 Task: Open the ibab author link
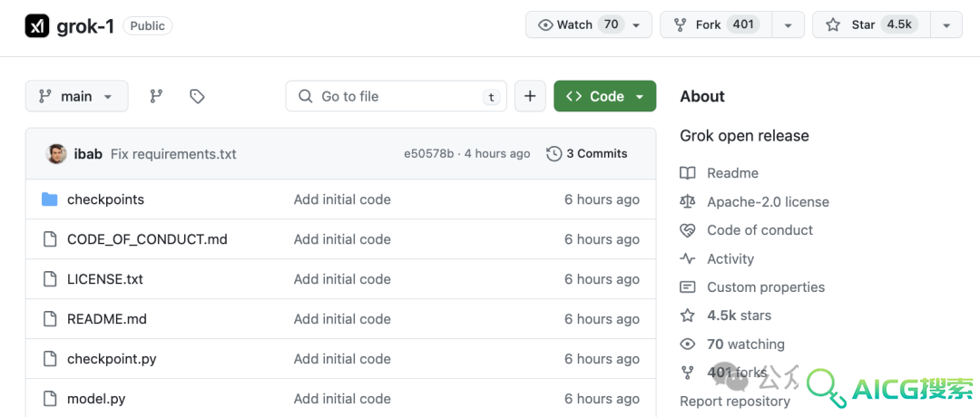(88, 153)
